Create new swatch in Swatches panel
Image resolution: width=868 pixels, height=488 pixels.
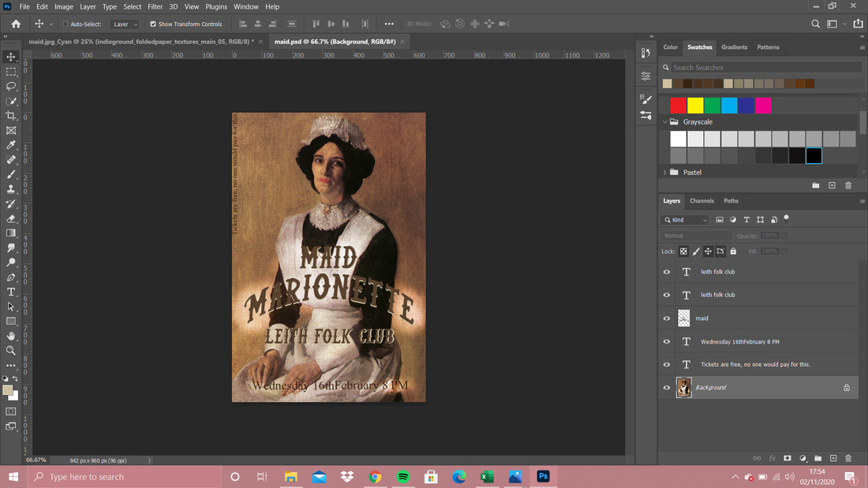pyautogui.click(x=832, y=185)
